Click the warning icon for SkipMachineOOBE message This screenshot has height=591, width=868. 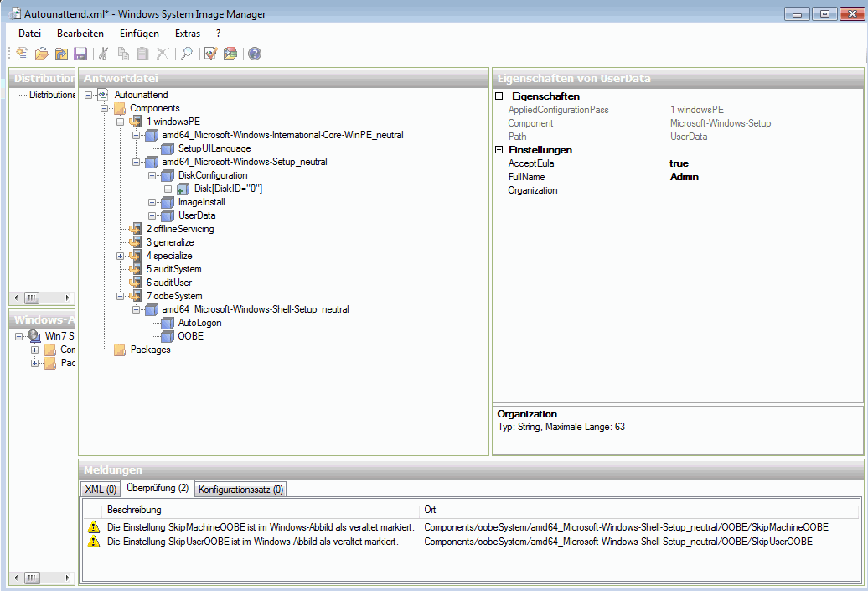[94, 527]
